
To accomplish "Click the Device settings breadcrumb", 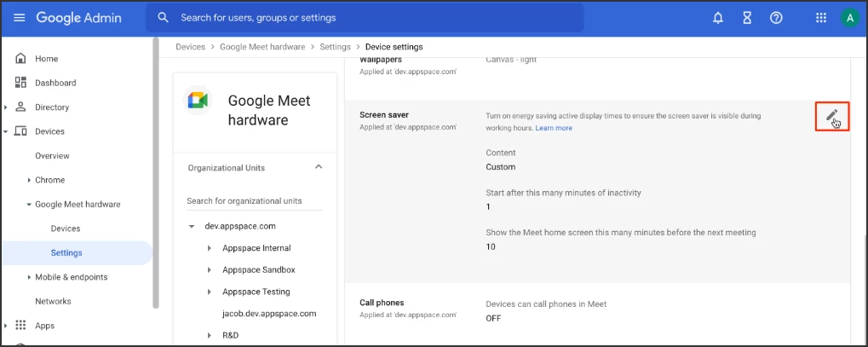I will 394,47.
